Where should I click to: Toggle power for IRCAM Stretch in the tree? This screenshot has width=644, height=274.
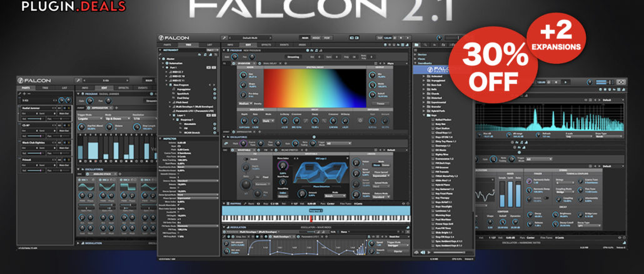pos(215,133)
